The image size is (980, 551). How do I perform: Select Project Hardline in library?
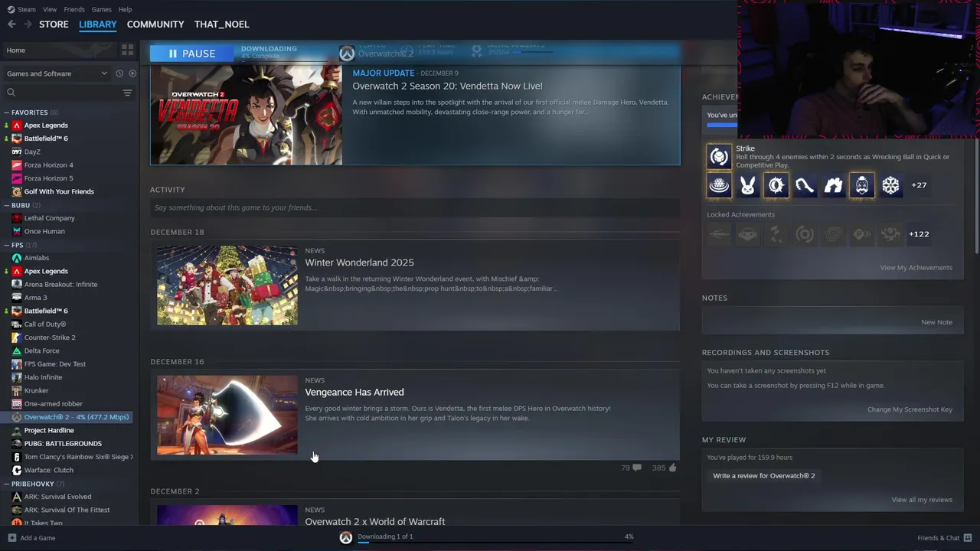point(49,430)
